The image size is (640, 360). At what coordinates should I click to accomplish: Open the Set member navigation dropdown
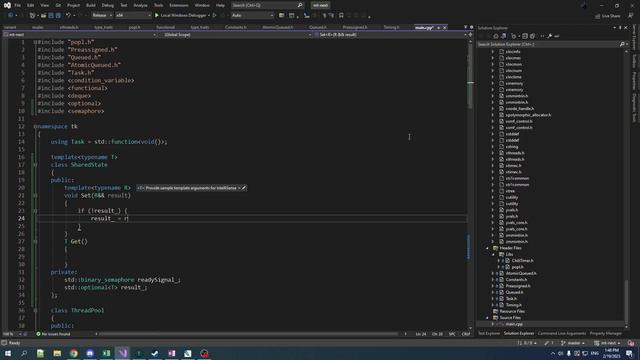pos(391,35)
